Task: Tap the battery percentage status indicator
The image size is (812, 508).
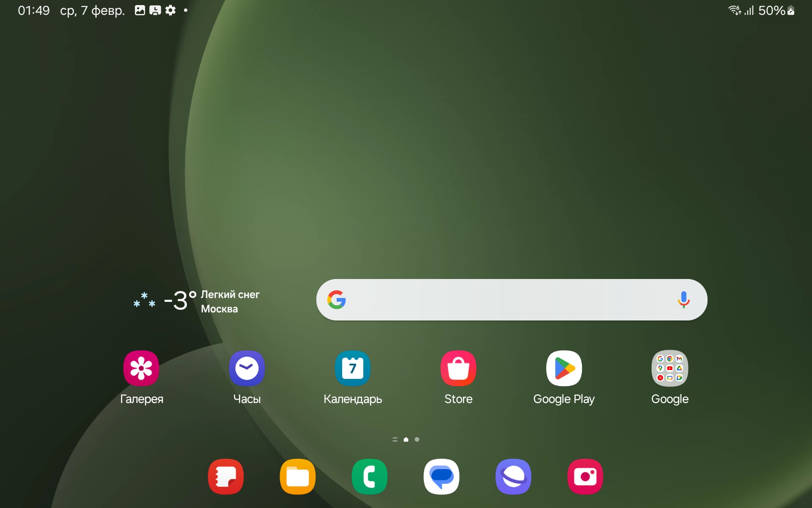Action: click(x=772, y=11)
